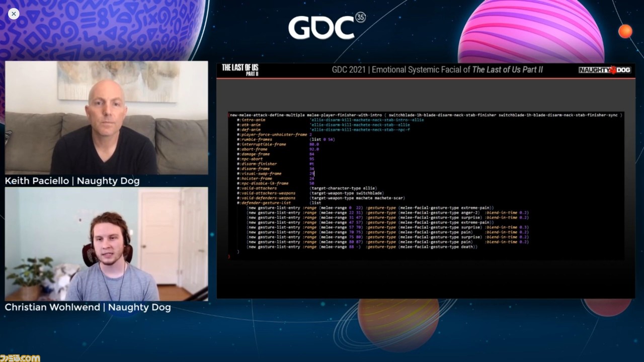Viewport: 644px width, 362px height.
Task: Select Christian Wohlwend's video feed
Action: click(106, 244)
